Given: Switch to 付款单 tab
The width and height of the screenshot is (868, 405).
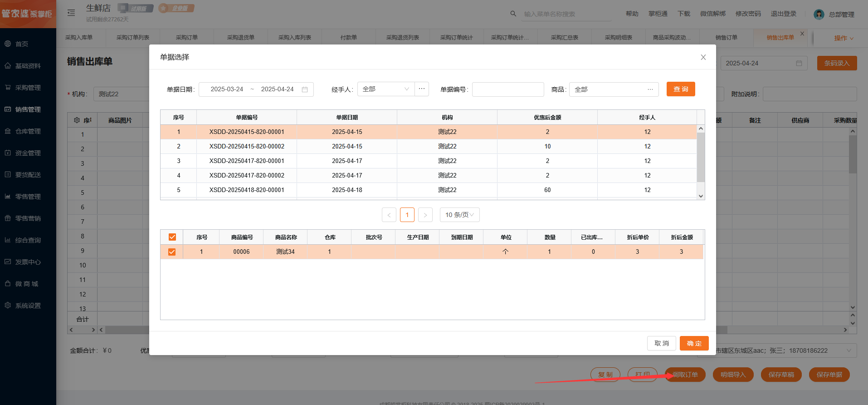Looking at the screenshot, I should point(349,38).
